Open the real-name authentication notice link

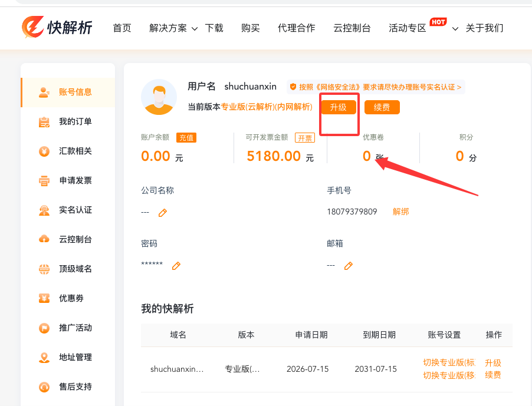[376, 87]
